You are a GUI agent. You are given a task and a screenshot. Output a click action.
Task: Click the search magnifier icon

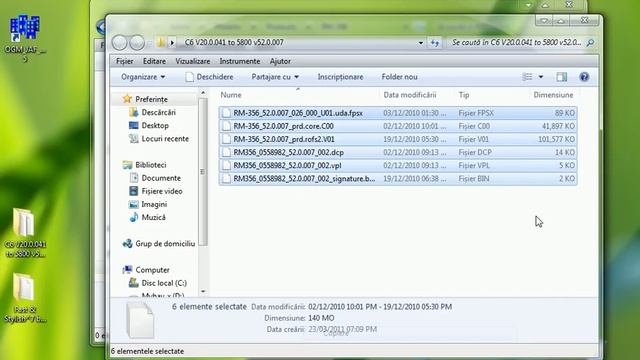(x=590, y=42)
